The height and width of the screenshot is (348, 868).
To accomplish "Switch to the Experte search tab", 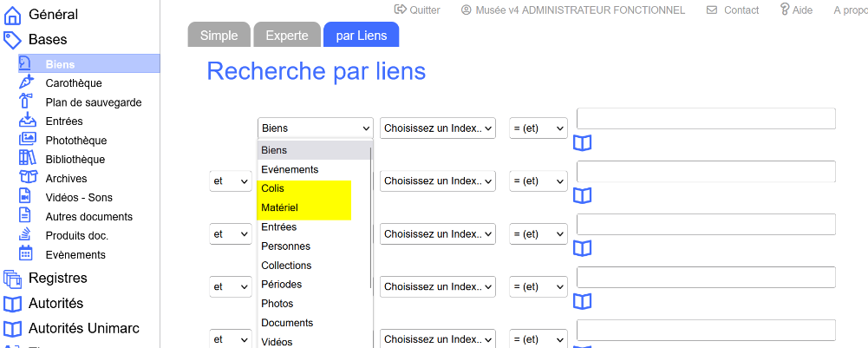I will (286, 35).
